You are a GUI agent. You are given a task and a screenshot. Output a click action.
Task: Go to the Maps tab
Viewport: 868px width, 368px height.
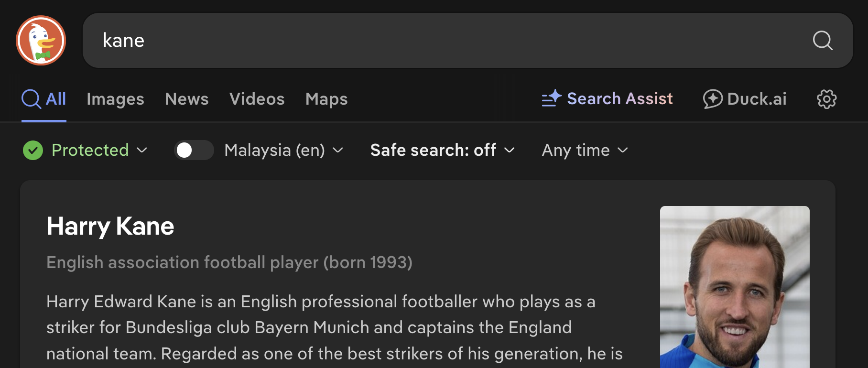[326, 99]
